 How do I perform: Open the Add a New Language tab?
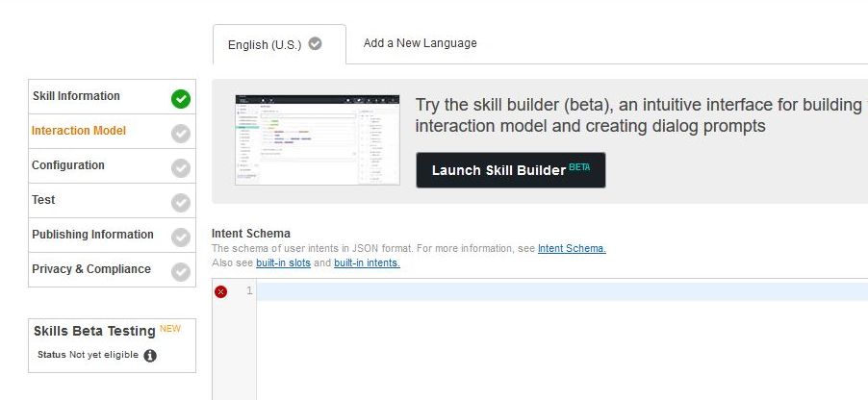click(x=420, y=43)
